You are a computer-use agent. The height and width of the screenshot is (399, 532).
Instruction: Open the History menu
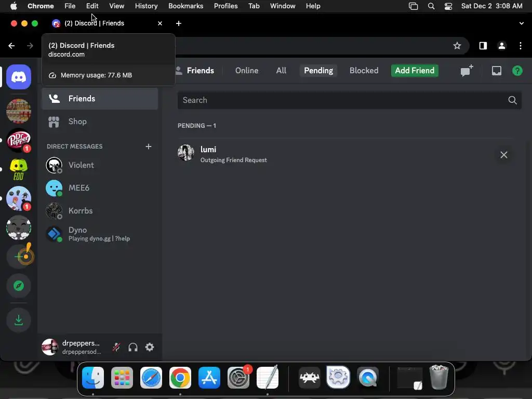pos(146,6)
